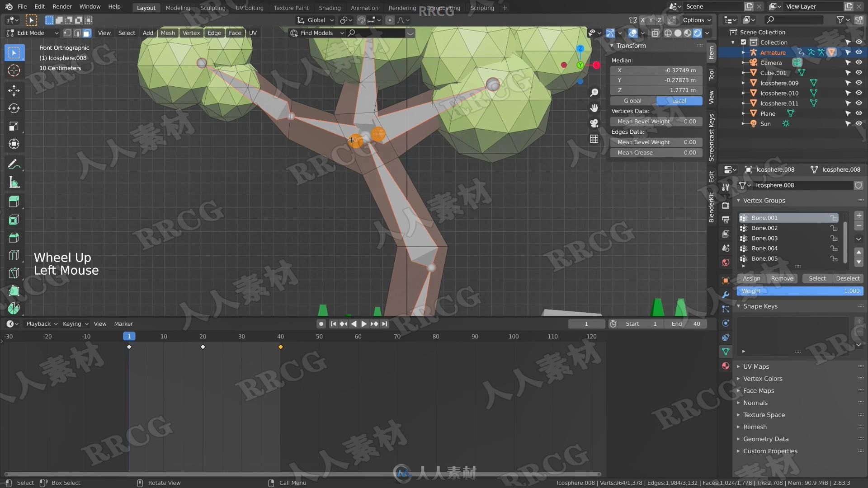
Task: Expand the Vertex Colors panel
Action: point(763,379)
